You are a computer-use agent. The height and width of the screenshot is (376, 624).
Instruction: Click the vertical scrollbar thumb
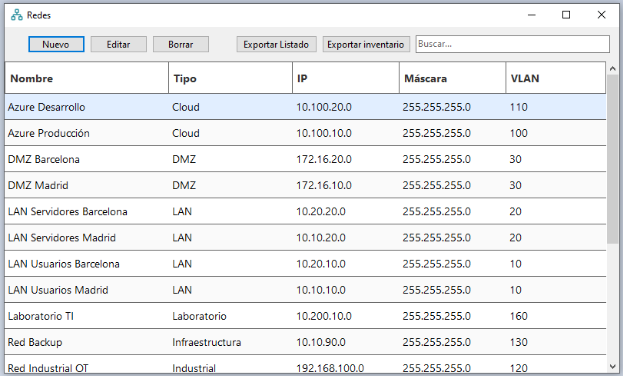click(613, 159)
